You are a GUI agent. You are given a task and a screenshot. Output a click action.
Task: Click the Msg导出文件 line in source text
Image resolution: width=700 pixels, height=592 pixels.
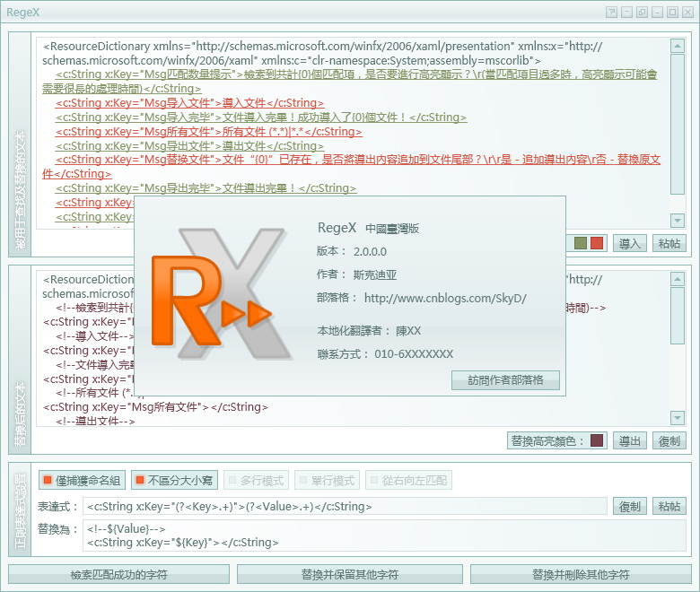[189, 146]
